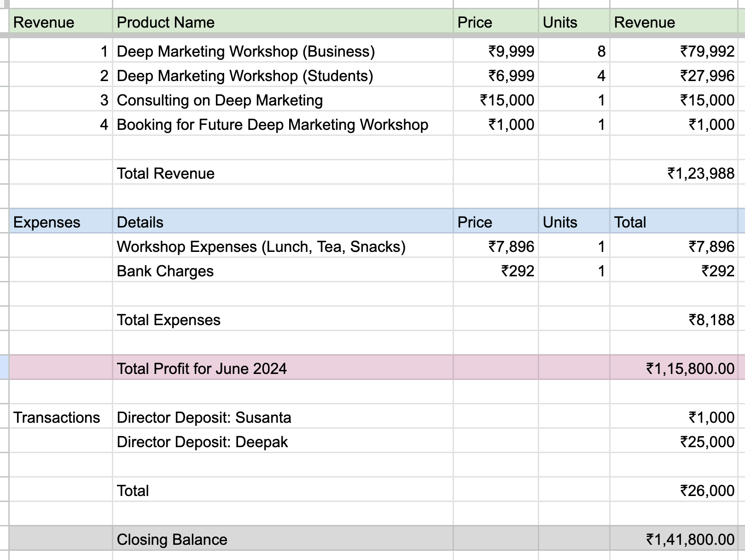
Task: Select 'Booking for Future Deep Marketing Workshop'
Action: (283, 124)
